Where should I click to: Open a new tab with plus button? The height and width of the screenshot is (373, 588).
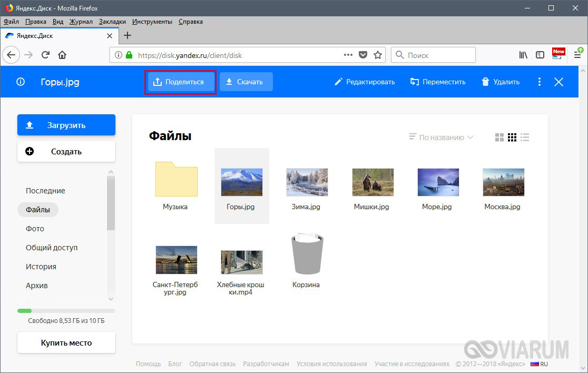click(x=128, y=35)
